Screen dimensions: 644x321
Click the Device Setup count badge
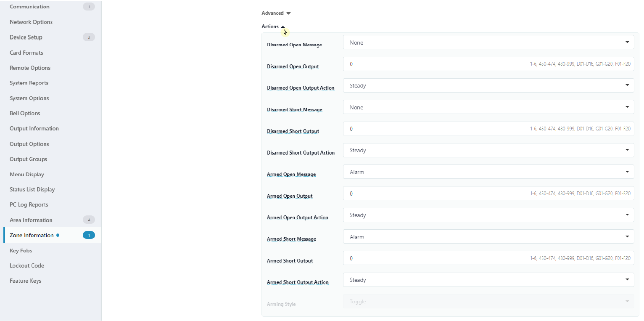coord(89,37)
